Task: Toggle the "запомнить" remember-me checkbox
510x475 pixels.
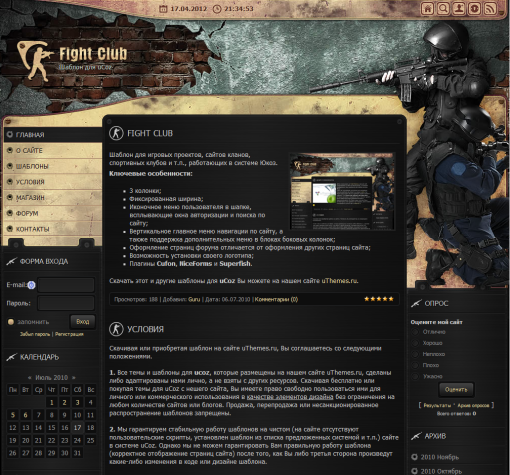Action: [x=11, y=322]
